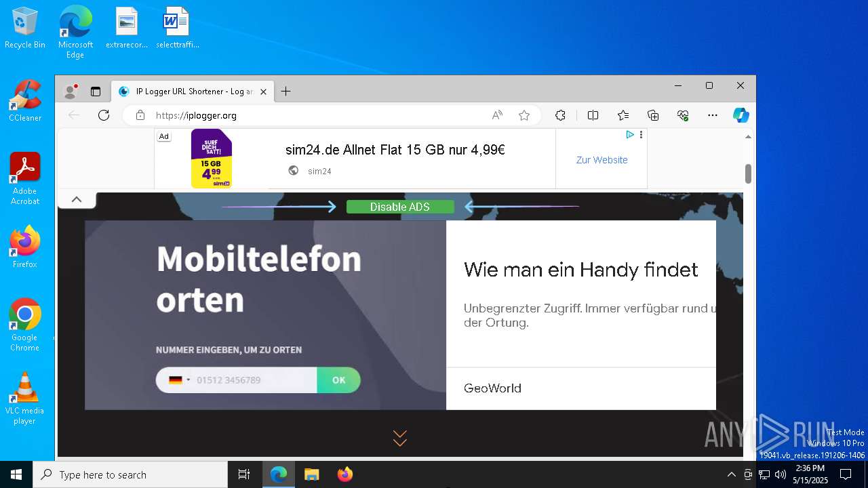868x488 pixels.
Task: Open File Explorer from the taskbar
Action: [311, 474]
